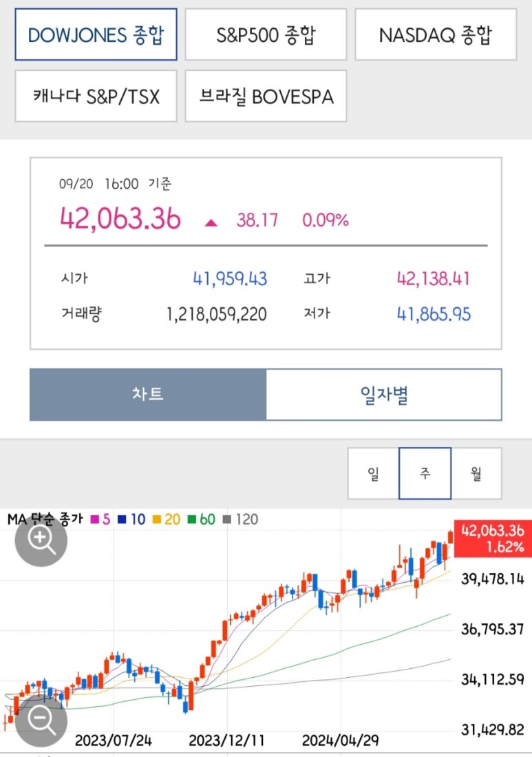
Task: Open the NASDAQ 종합 index tab
Action: click(x=436, y=34)
